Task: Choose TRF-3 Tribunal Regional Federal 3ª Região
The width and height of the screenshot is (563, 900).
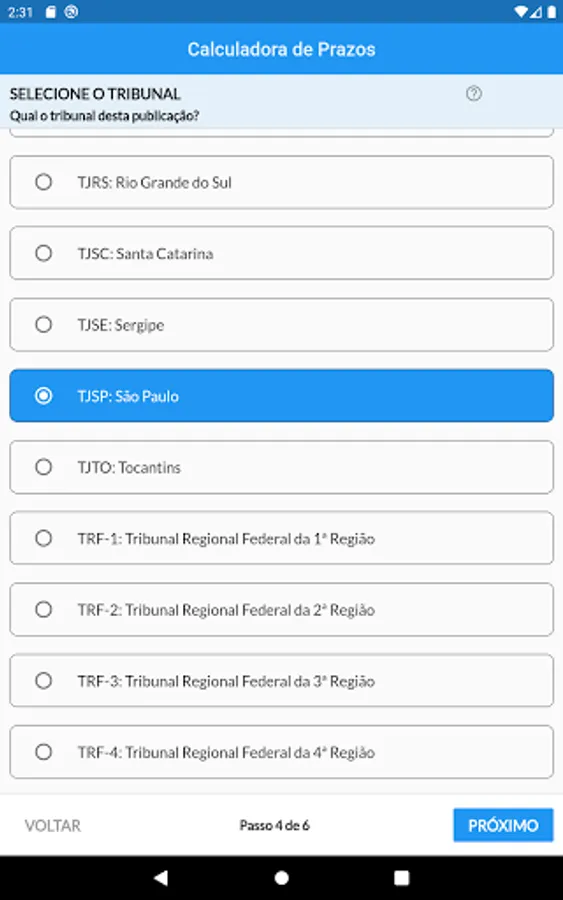Action: pyautogui.click(x=281, y=680)
